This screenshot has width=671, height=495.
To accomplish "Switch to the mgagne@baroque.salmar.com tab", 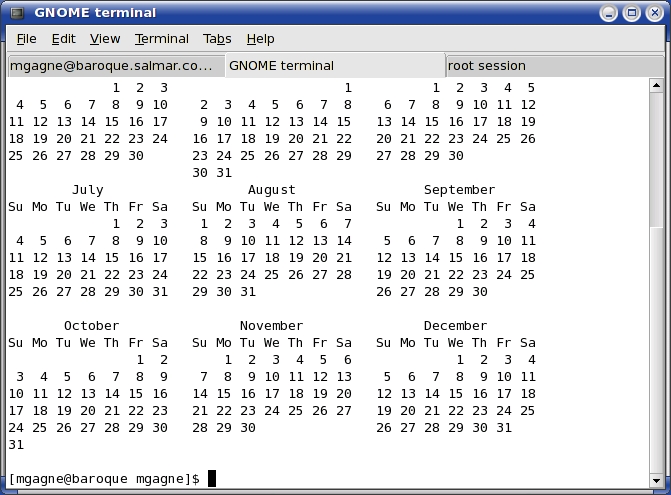I will pyautogui.click(x=112, y=66).
